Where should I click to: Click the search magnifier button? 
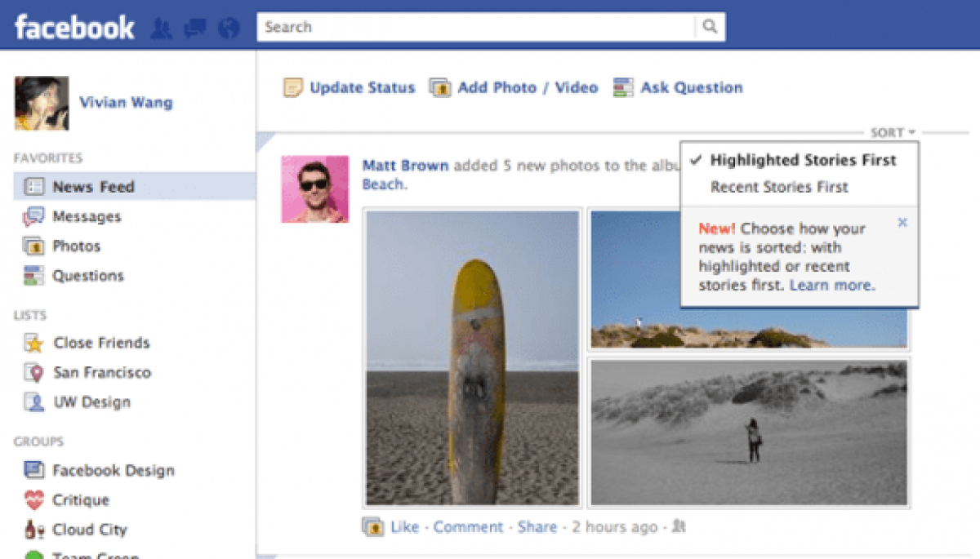point(710,27)
